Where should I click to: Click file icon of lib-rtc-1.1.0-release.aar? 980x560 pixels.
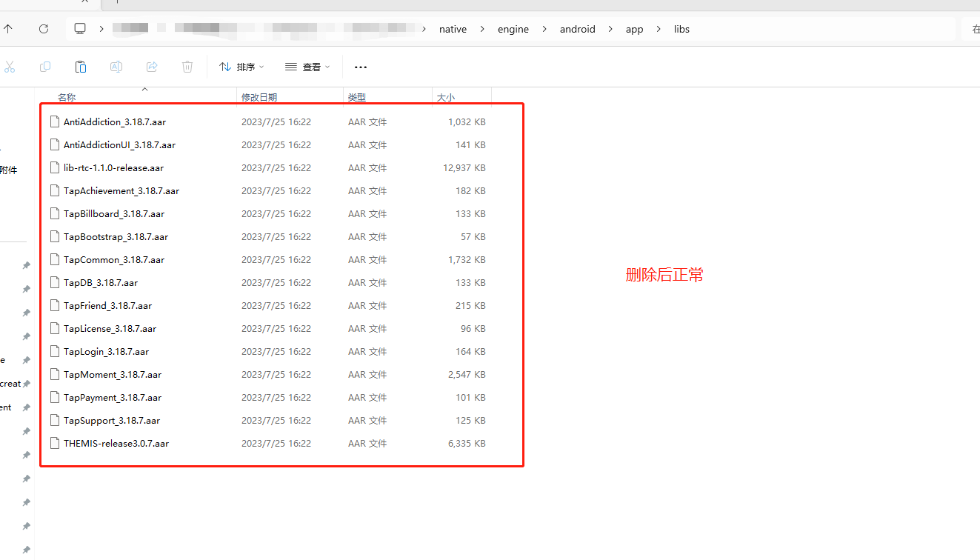54,167
